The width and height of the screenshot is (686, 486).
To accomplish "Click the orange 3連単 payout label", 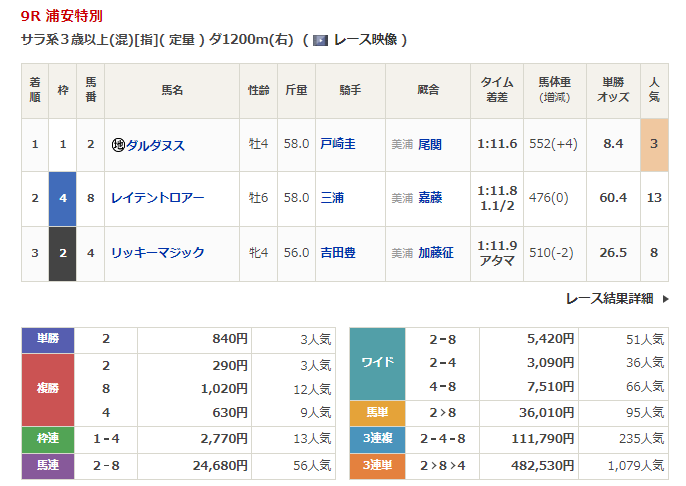I will (x=377, y=465).
